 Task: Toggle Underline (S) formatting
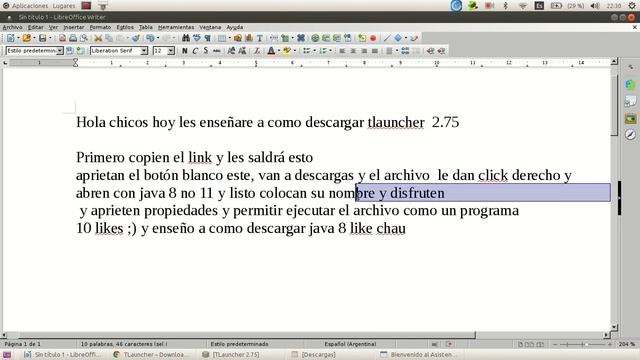point(206,51)
